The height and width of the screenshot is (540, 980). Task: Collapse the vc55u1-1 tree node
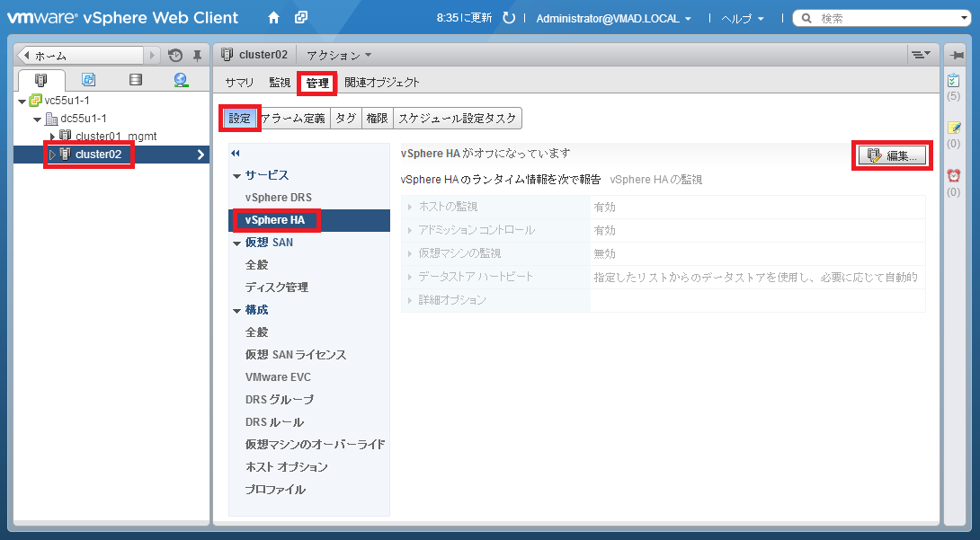coord(22,102)
